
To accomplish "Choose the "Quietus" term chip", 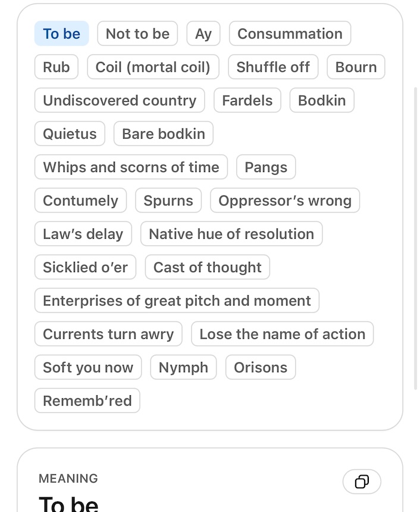I will (70, 134).
